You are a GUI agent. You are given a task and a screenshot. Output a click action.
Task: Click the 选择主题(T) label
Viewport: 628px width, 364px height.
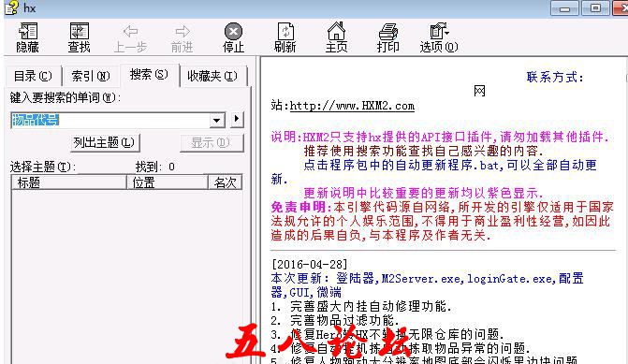[x=43, y=167]
